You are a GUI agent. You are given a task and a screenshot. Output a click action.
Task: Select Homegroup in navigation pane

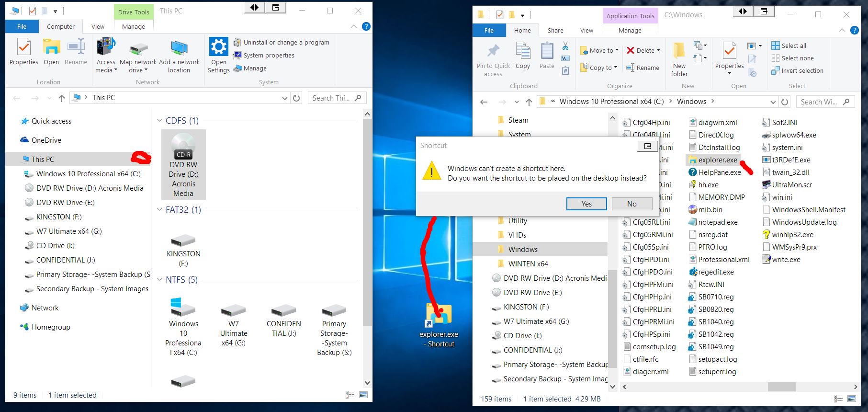coord(45,327)
